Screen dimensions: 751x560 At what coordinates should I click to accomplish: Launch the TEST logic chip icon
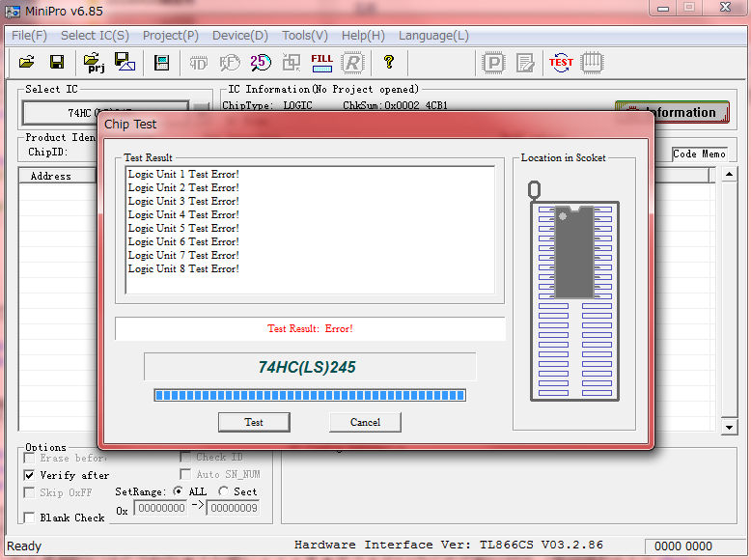[561, 63]
